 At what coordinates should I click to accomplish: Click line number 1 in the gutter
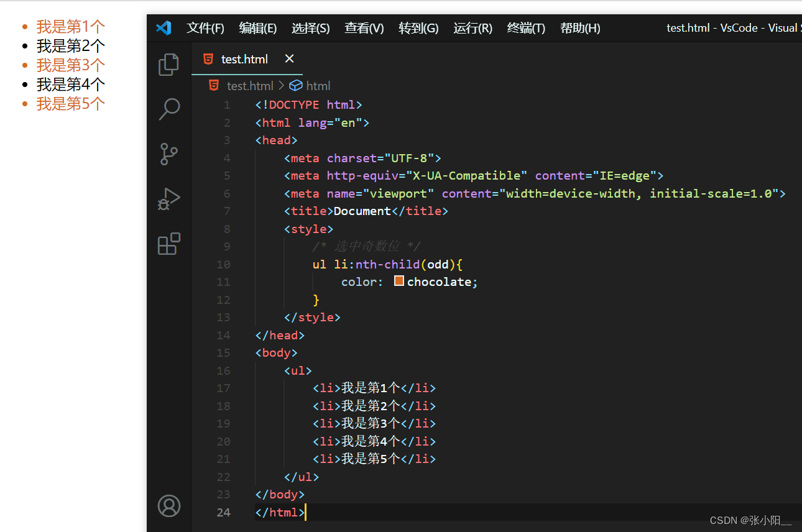coord(227,105)
